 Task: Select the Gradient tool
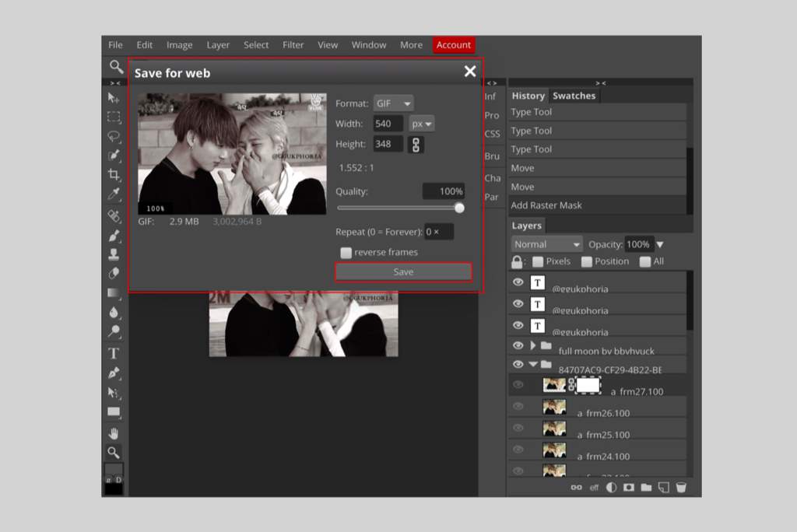(x=114, y=292)
